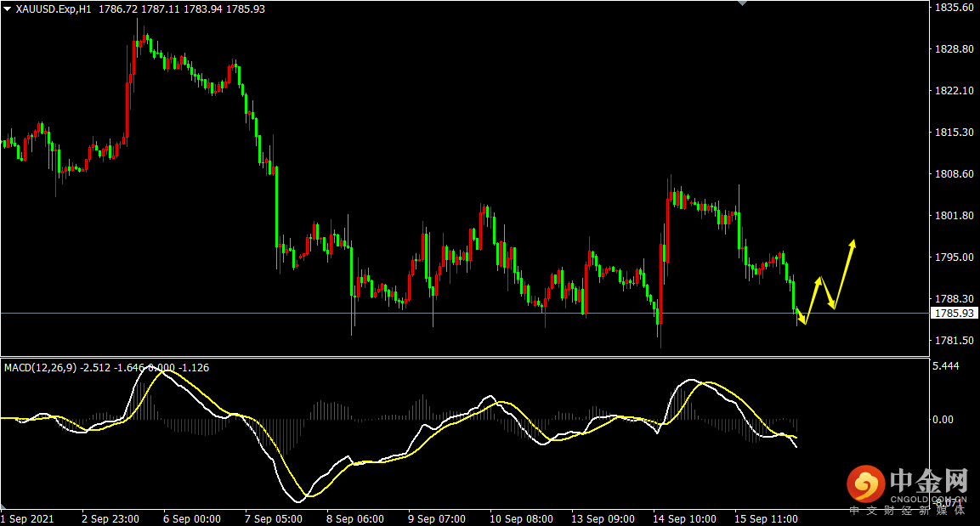This screenshot has height=526, width=980.
Task: Click the triangle arrow beside XAUUSD.Exp,H1
Action: pos(8,9)
